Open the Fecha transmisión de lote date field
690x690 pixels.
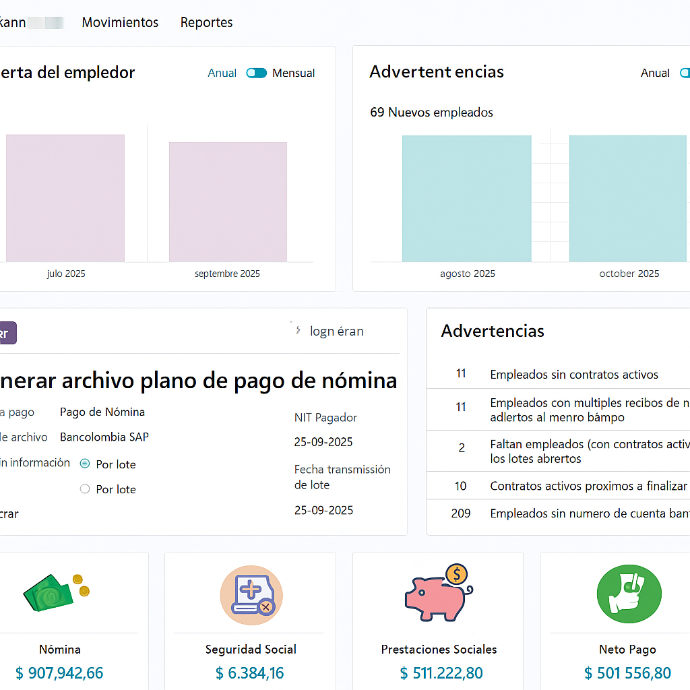[x=323, y=510]
